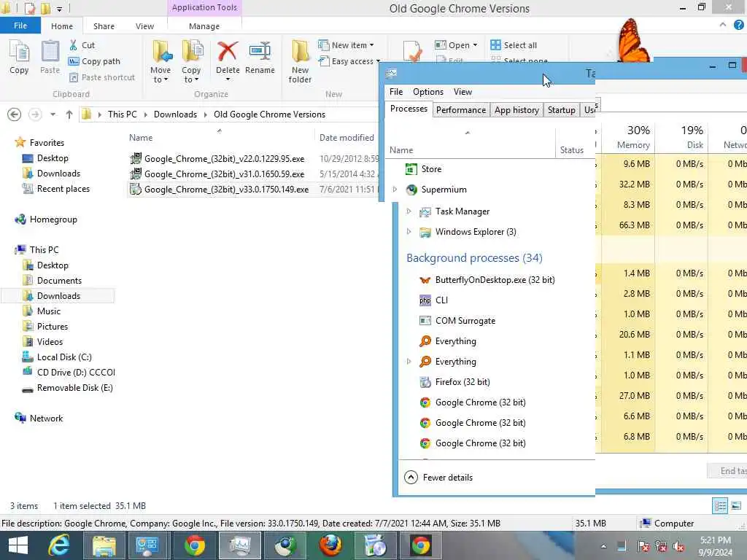Select Homegroup in the navigation pane
Image resolution: width=747 pixels, height=560 pixels.
46,219
